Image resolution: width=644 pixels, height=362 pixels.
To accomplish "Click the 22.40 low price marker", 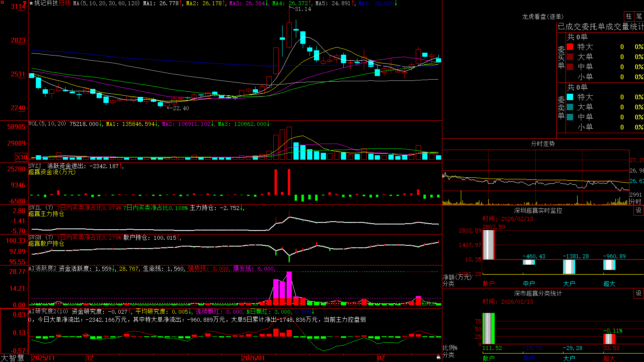I will pyautogui.click(x=181, y=108).
